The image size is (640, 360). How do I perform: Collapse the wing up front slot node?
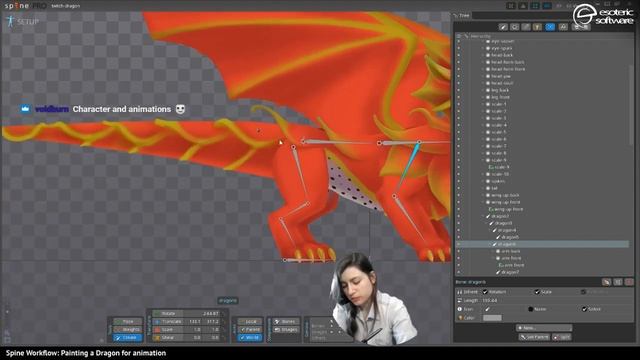coord(484,202)
